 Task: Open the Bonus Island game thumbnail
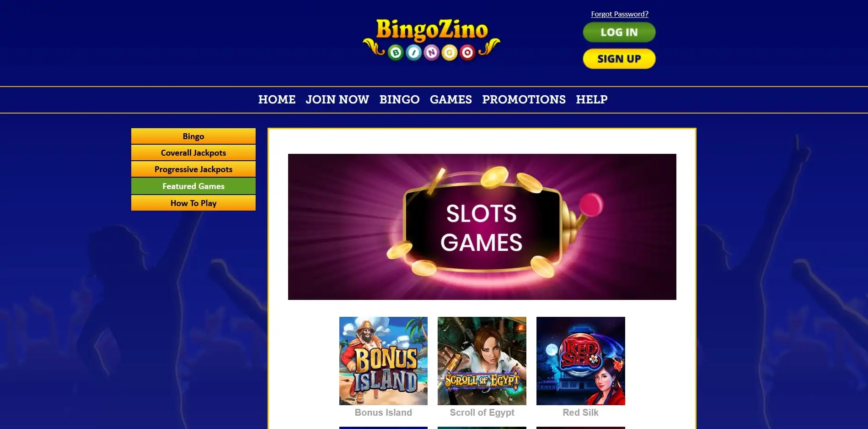383,361
